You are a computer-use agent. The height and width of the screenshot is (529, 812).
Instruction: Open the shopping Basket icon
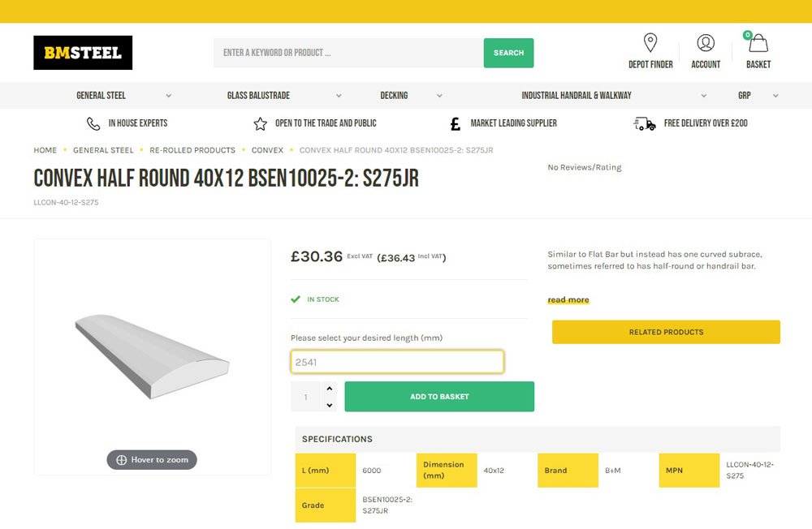[758, 43]
